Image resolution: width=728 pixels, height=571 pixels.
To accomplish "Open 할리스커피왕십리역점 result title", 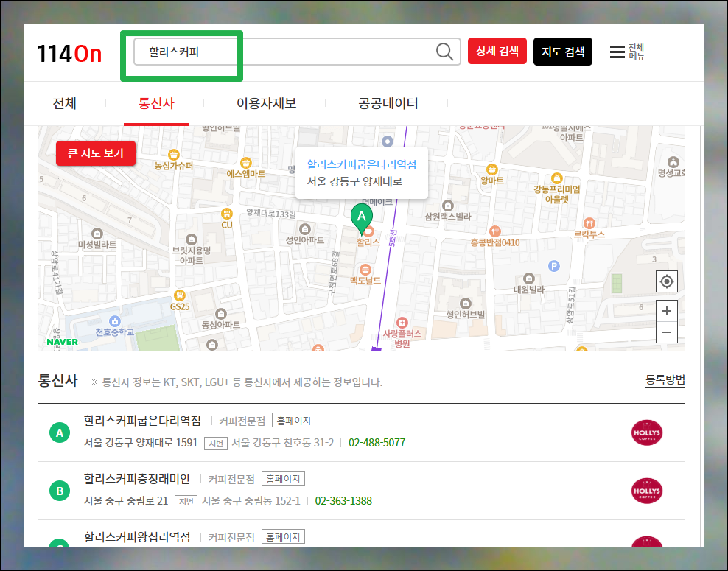I will (137, 537).
